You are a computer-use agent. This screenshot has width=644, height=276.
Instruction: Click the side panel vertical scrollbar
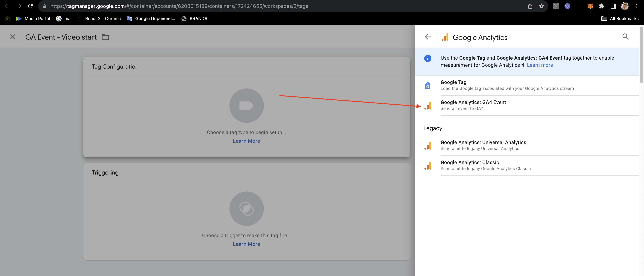coord(641,55)
